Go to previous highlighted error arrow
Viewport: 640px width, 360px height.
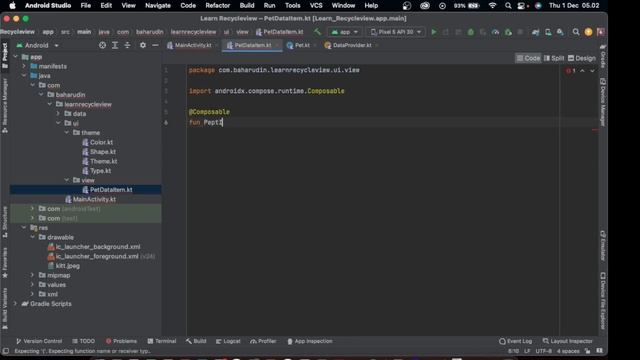click(582, 71)
